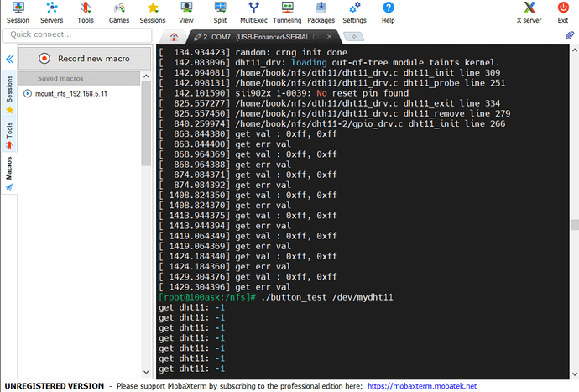Click the gpio_drv.c dht11_init line 266 entry
The image size is (579, 392).
[x=332, y=123]
